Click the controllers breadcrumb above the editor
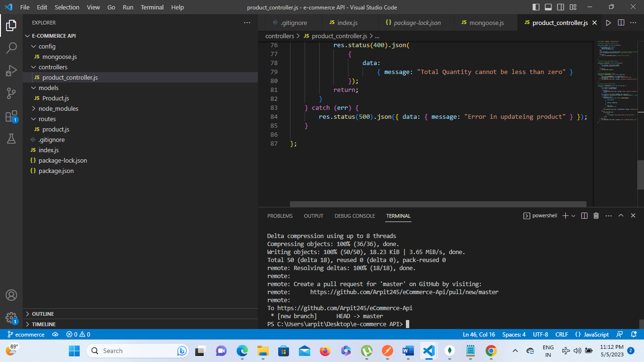The image size is (644, 362). [x=280, y=36]
